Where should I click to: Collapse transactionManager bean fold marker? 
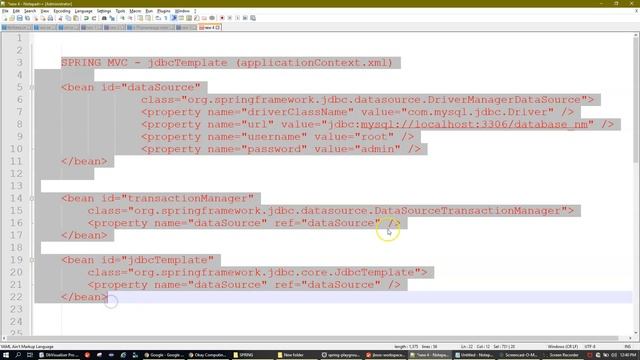pos(32,198)
